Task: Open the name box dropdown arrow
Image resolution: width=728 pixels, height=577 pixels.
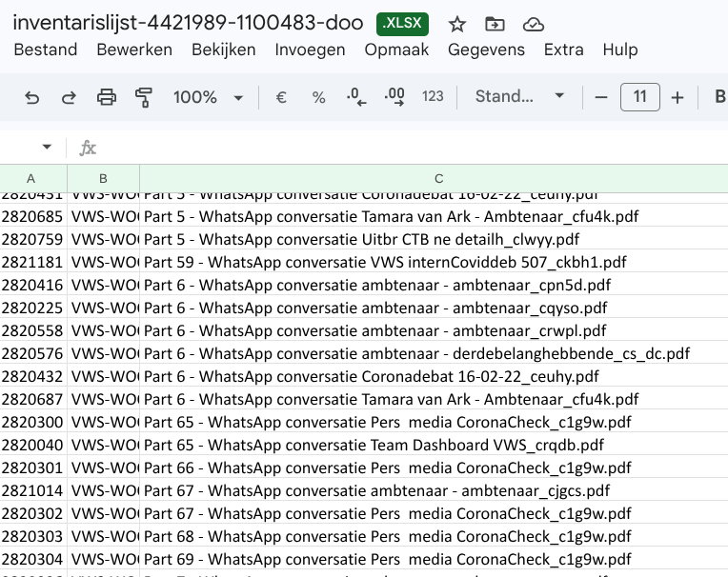Action: 47,147
